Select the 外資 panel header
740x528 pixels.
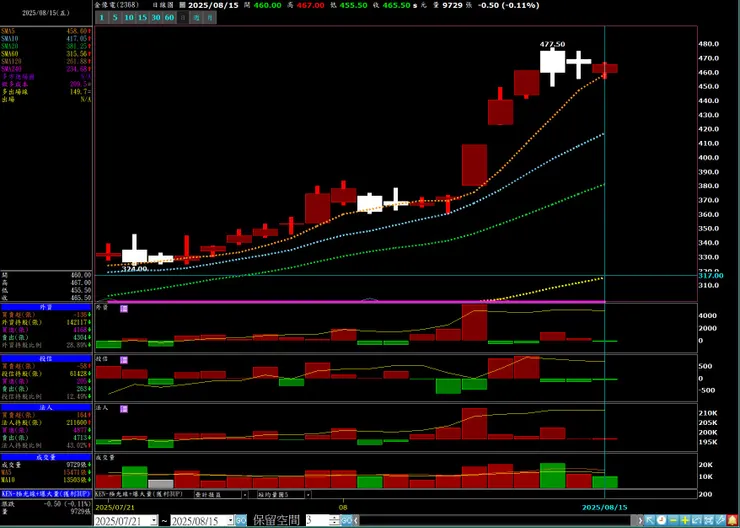tap(46, 307)
